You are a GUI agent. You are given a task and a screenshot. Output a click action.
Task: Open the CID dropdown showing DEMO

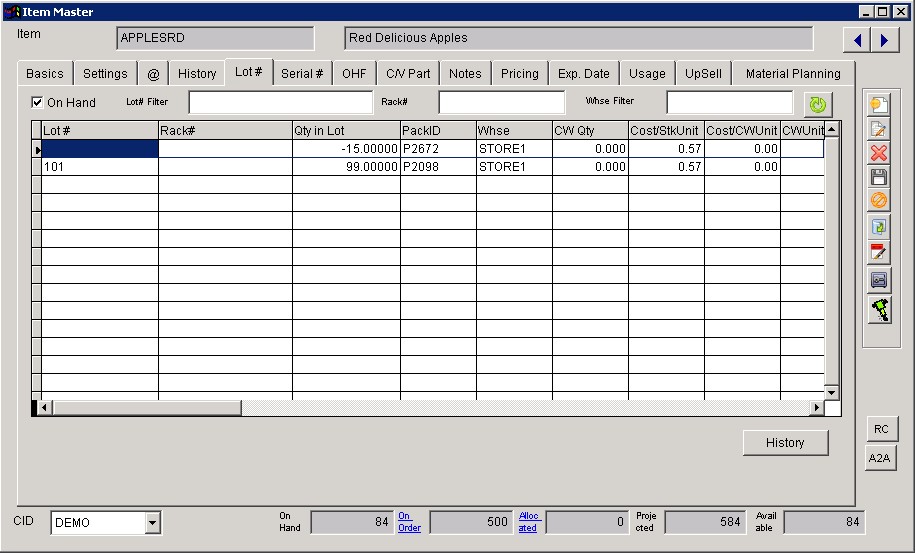point(152,522)
